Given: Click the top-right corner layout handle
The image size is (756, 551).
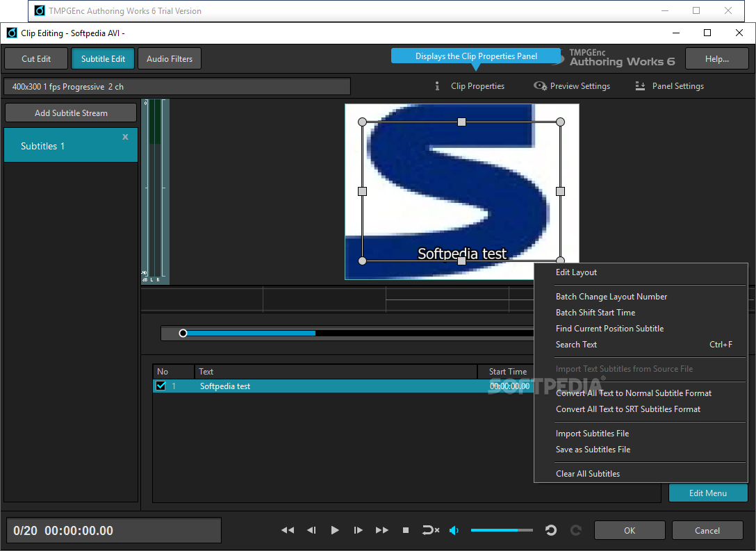Looking at the screenshot, I should click(x=560, y=122).
